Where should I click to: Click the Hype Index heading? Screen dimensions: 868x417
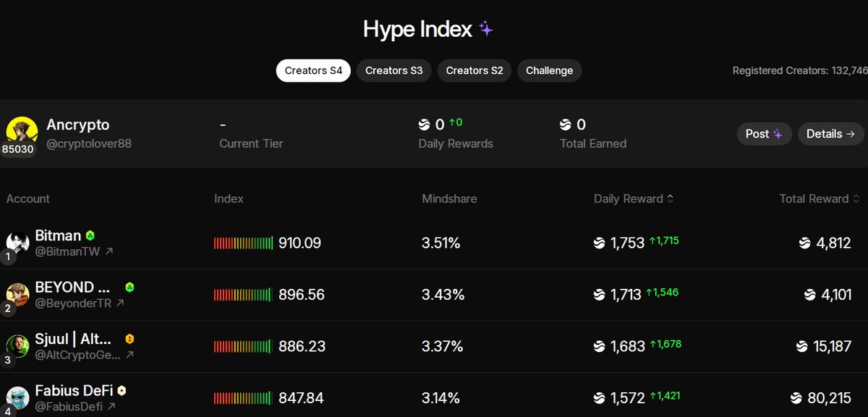click(x=417, y=29)
